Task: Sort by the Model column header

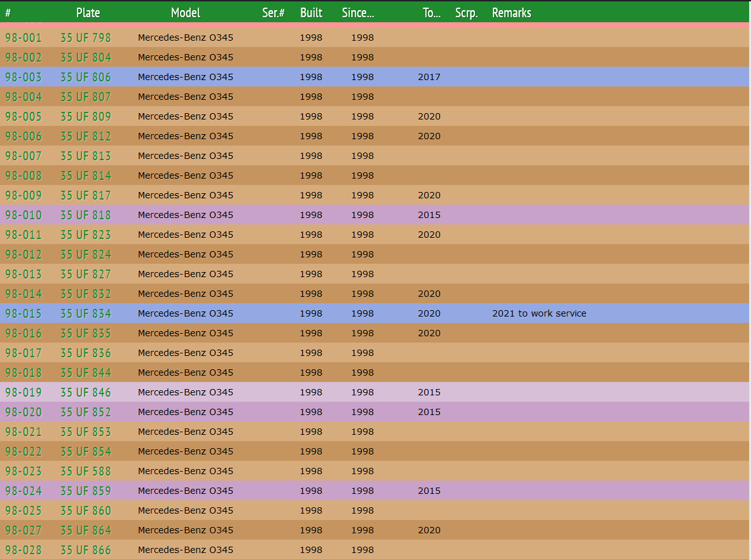Action: click(x=185, y=13)
